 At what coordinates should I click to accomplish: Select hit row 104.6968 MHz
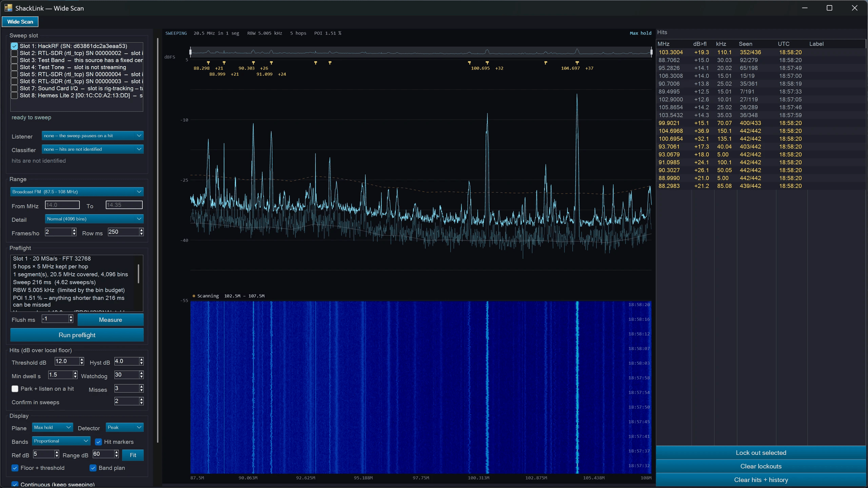point(761,131)
